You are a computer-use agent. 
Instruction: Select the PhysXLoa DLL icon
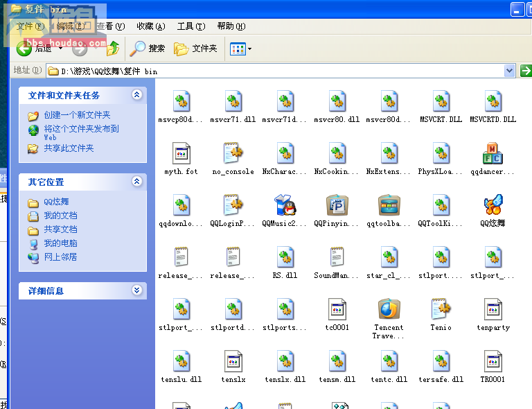pyautogui.click(x=441, y=153)
